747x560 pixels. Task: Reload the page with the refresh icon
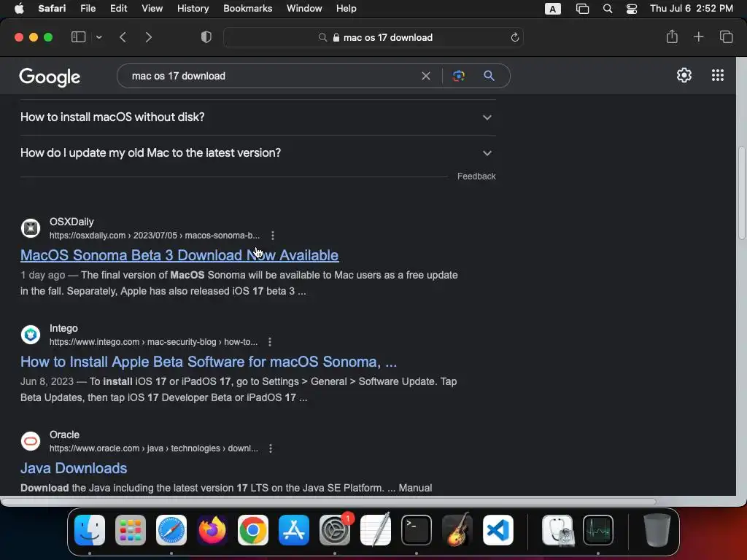pyautogui.click(x=514, y=37)
